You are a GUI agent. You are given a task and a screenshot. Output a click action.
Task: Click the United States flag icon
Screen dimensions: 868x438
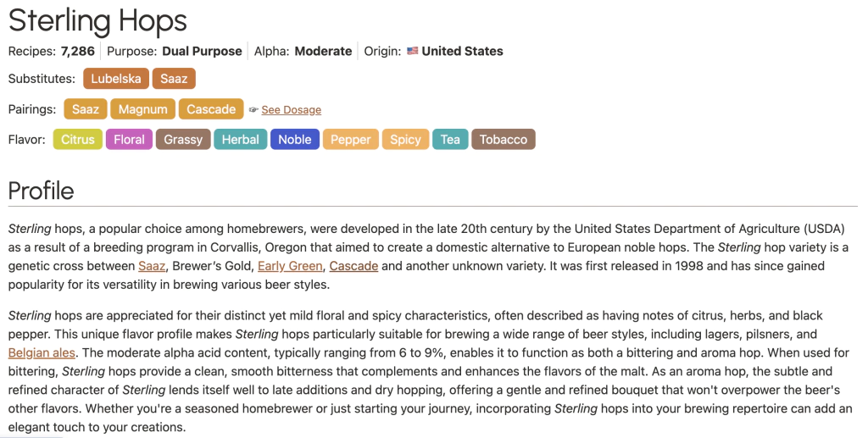[x=413, y=51]
